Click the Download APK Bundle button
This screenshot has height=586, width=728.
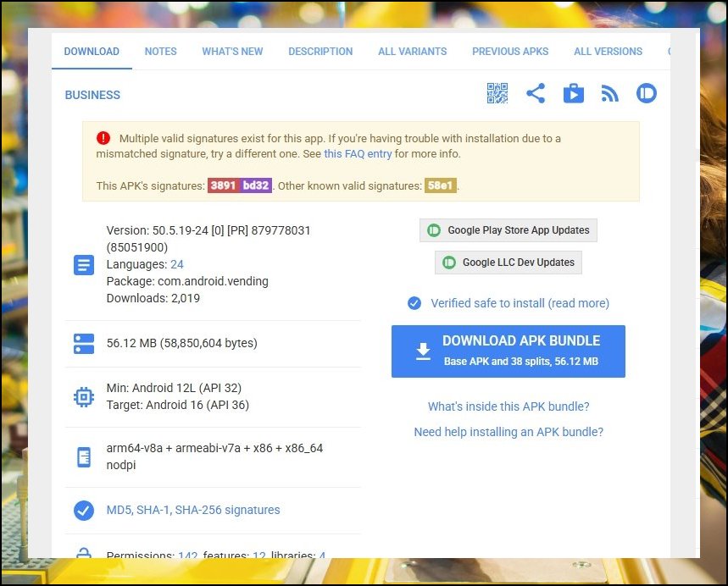[x=508, y=351]
